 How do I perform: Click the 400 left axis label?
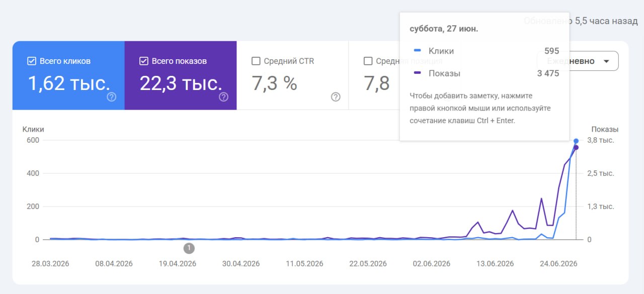33,173
